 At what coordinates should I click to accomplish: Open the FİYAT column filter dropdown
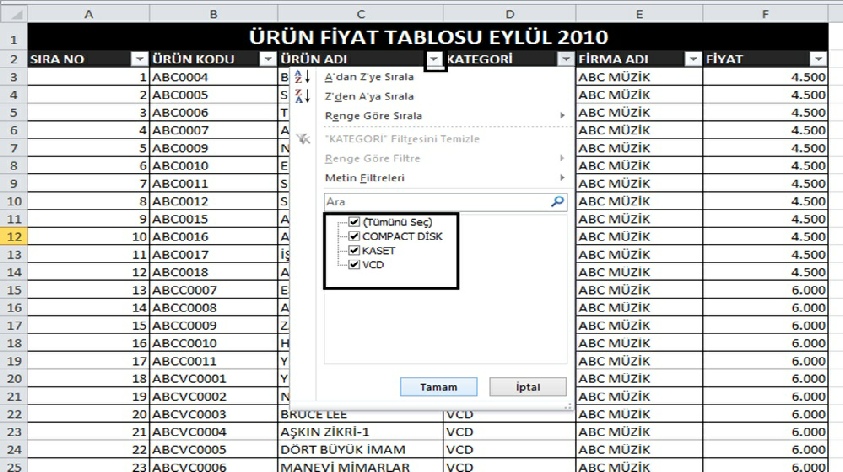(x=818, y=60)
